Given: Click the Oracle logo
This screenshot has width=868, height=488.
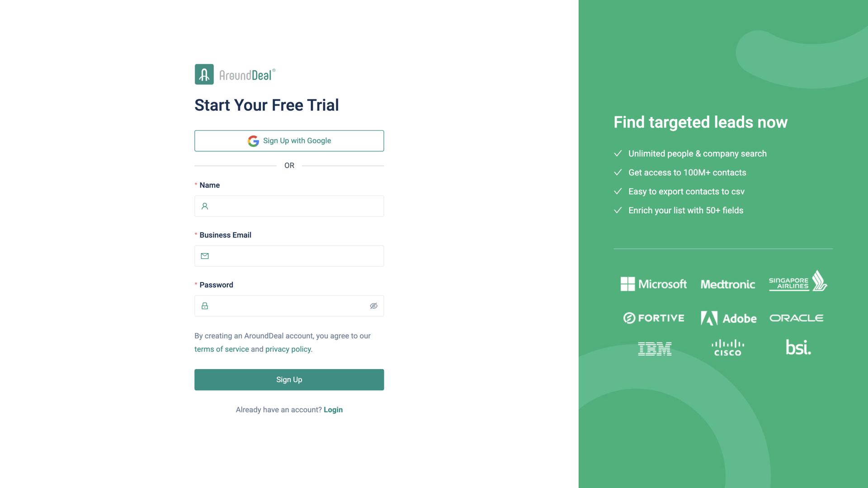Looking at the screenshot, I should click(796, 318).
